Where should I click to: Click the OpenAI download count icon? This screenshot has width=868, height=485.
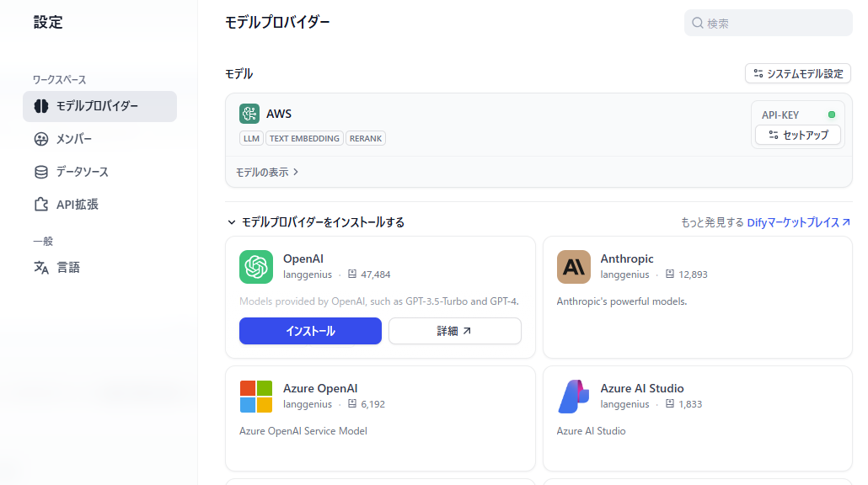[x=352, y=274]
